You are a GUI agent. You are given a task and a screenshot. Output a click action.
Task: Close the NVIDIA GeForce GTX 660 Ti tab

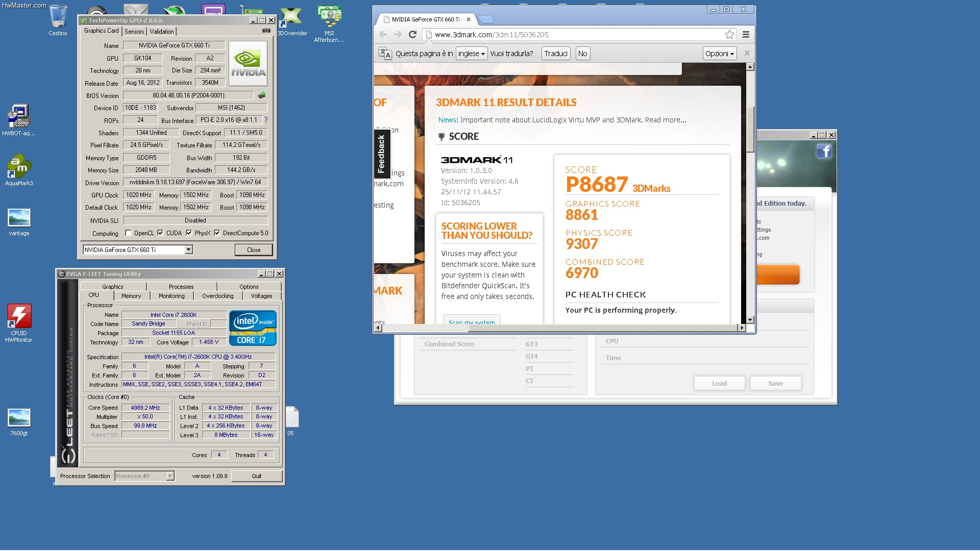click(x=468, y=19)
